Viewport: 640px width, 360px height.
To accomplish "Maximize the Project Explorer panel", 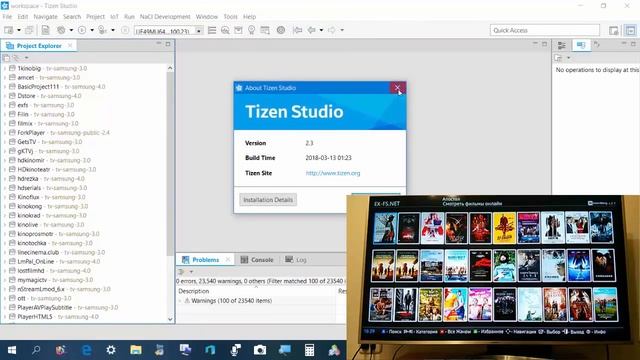I will [168, 44].
